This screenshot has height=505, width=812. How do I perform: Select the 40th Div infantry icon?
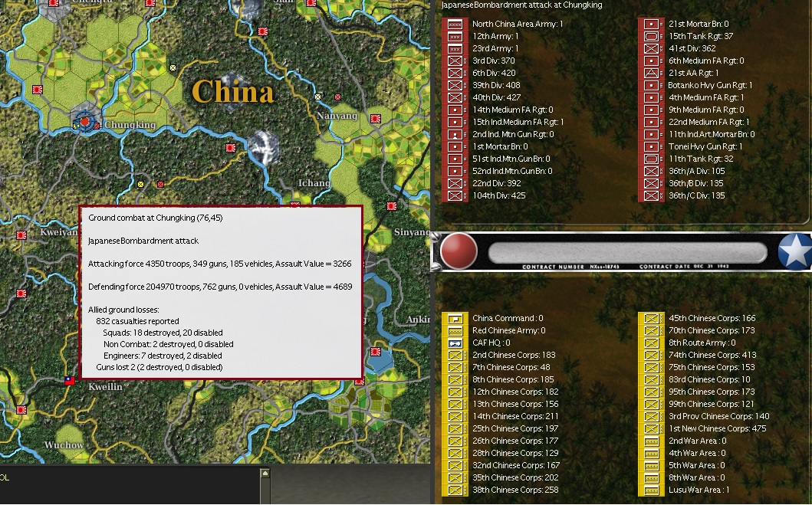coord(455,97)
